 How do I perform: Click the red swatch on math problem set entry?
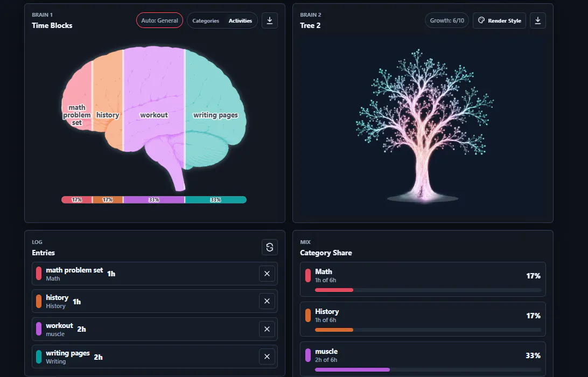[x=39, y=274]
